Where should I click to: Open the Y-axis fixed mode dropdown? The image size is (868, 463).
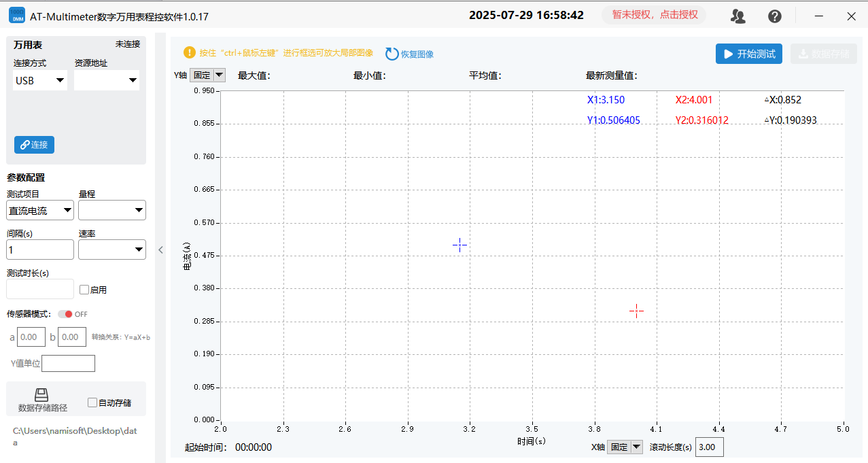pos(208,75)
